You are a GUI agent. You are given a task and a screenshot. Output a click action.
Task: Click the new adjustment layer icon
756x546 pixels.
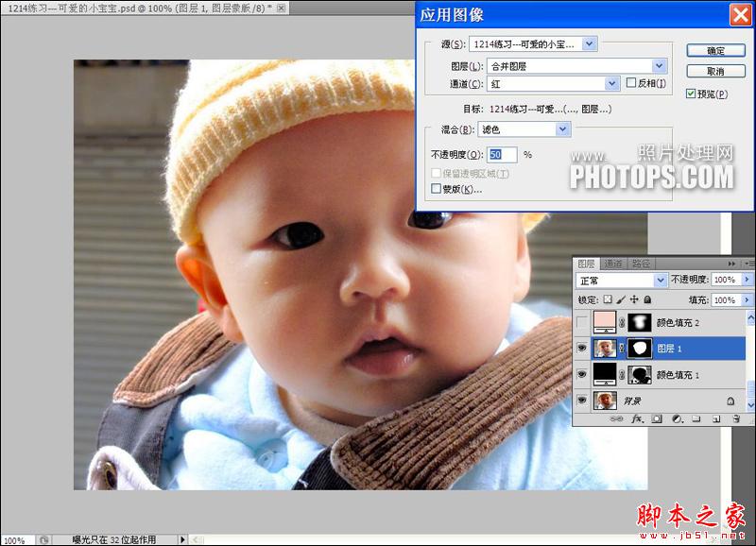tap(677, 418)
